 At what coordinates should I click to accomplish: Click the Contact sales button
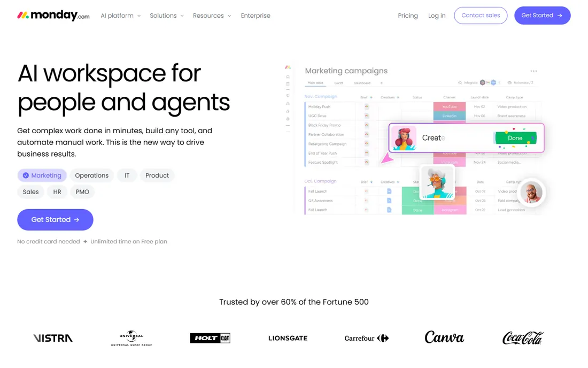(481, 16)
